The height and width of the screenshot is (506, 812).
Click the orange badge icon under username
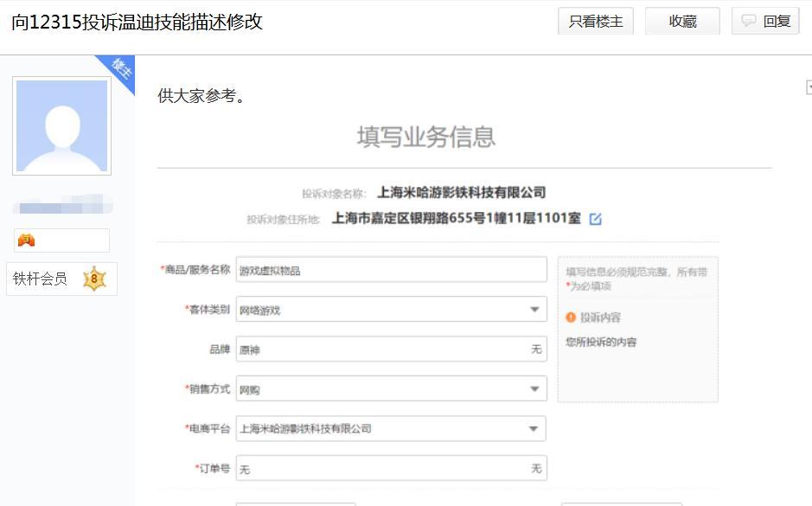27,240
